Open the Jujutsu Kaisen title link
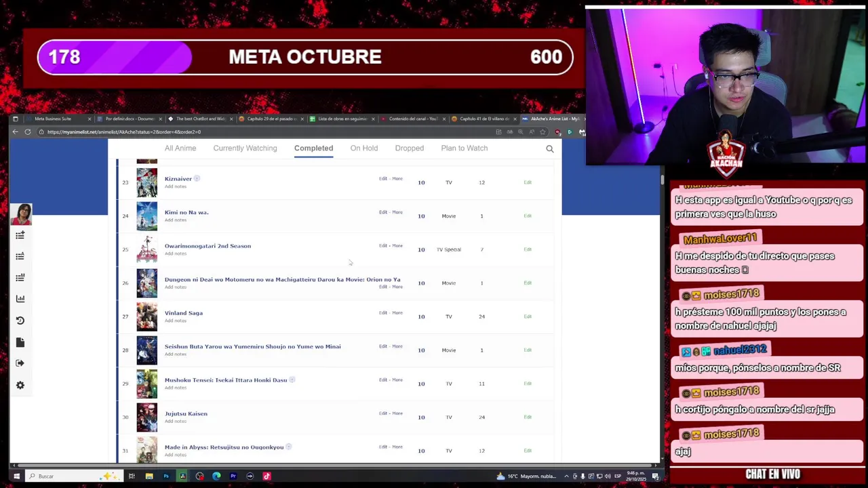 click(x=186, y=413)
